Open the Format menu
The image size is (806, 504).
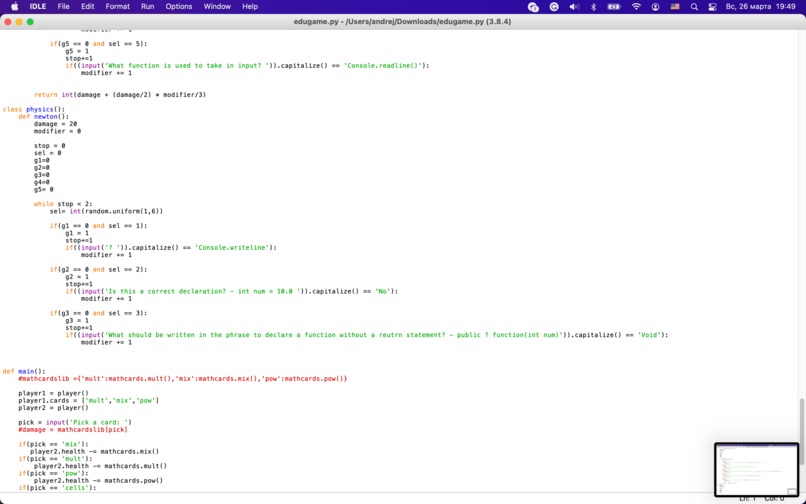pyautogui.click(x=118, y=7)
